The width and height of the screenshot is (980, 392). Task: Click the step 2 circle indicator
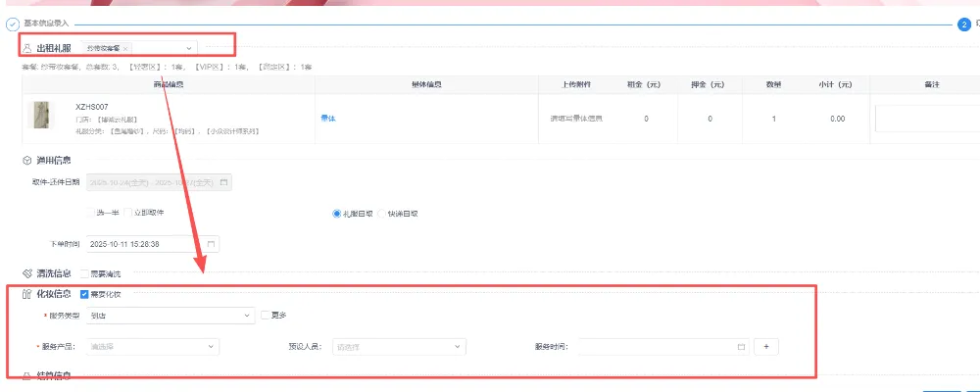tap(963, 24)
